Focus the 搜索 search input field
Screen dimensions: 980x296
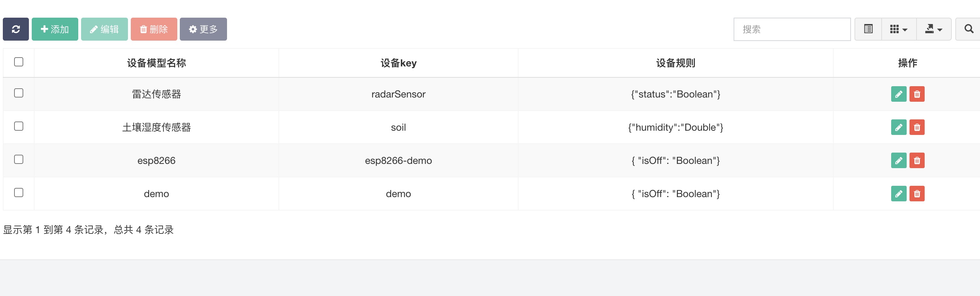(x=792, y=29)
